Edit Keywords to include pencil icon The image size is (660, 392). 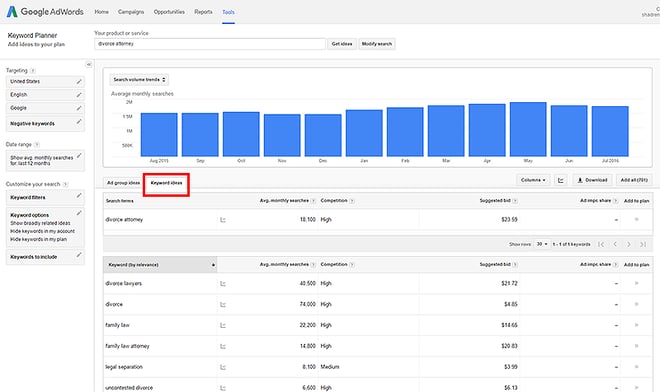pos(79,255)
